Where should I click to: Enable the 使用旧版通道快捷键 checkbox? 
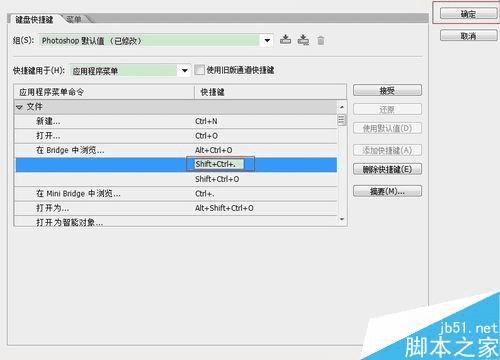click(x=199, y=70)
